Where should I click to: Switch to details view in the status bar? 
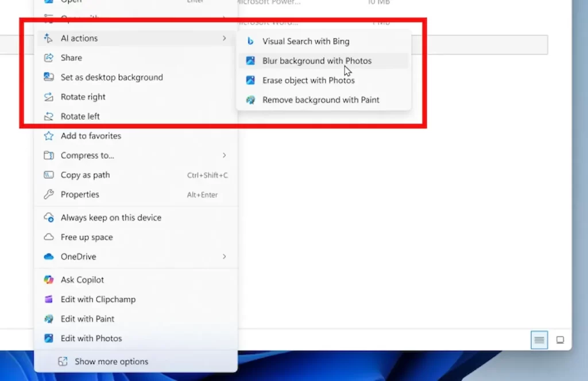tap(539, 340)
